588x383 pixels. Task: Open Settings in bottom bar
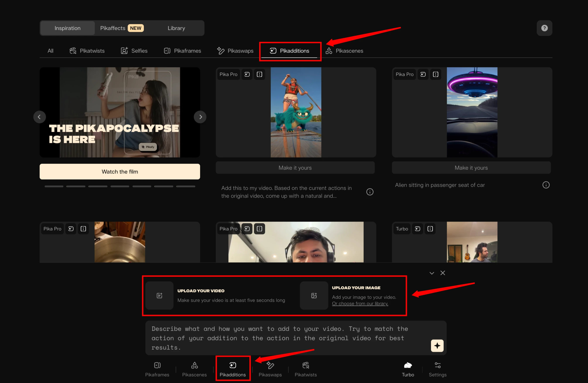[438, 369]
